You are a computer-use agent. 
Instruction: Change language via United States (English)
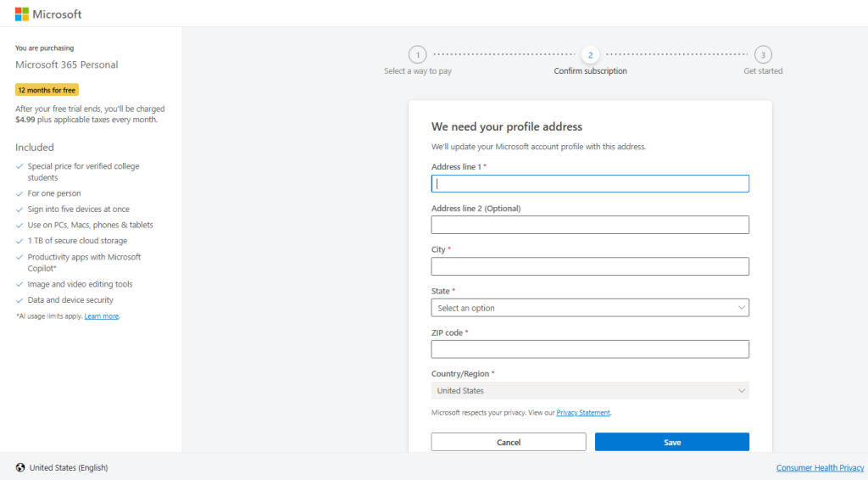(69, 467)
